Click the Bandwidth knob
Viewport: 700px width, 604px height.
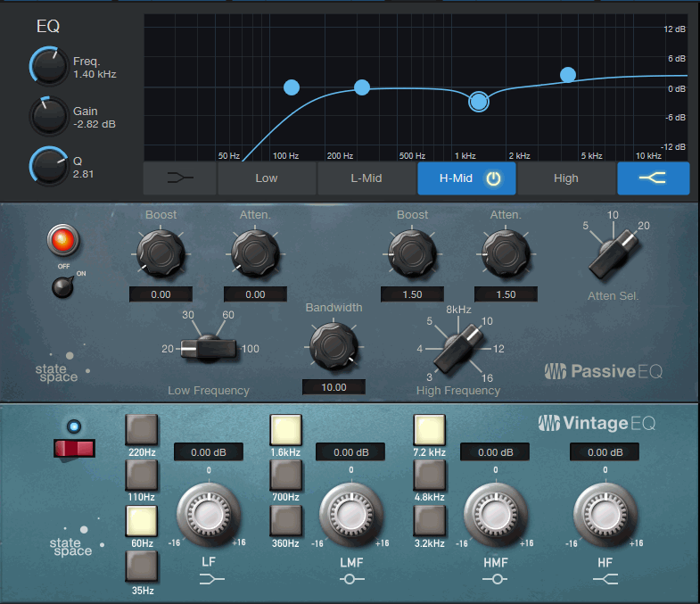(334, 346)
